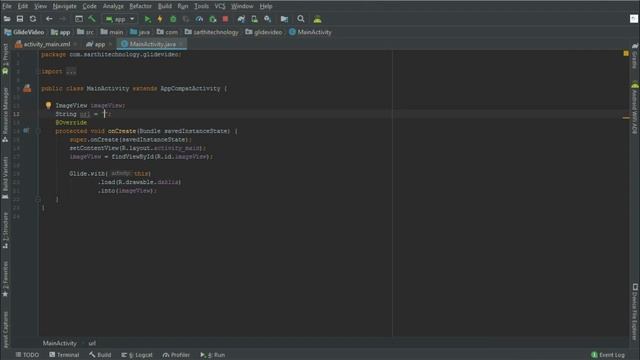
Task: Click the url breadcrumb below the editor
Action: (92, 343)
